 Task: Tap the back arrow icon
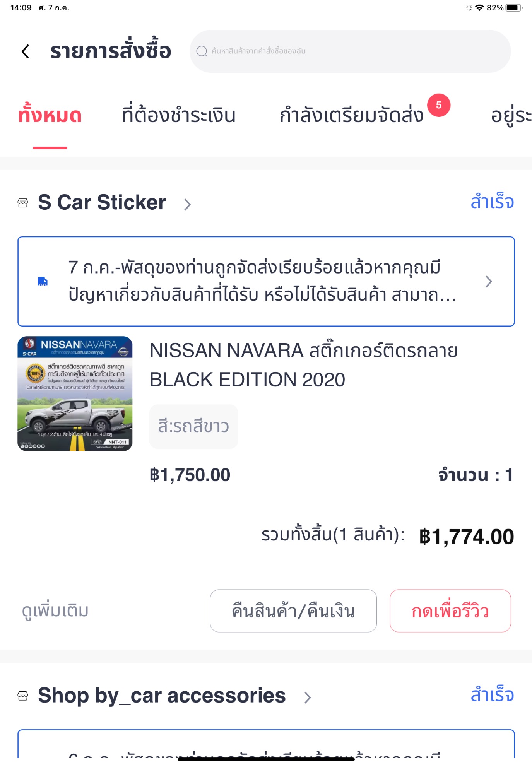(26, 51)
